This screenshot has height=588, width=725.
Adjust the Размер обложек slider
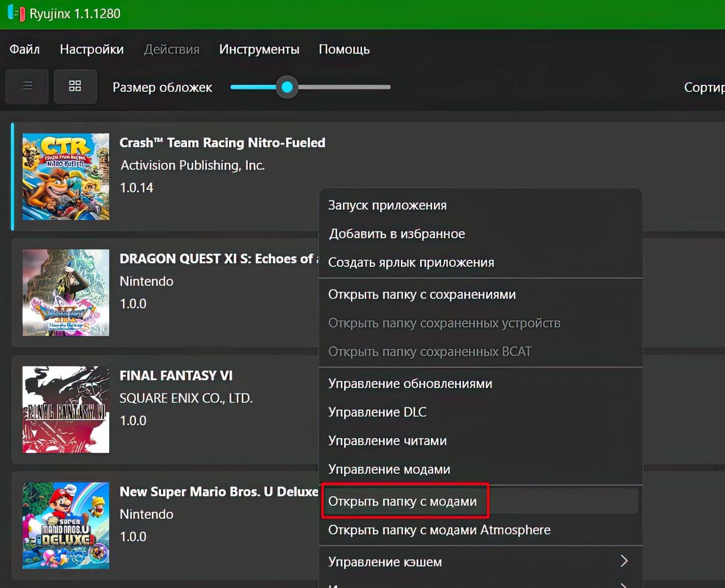pos(286,87)
